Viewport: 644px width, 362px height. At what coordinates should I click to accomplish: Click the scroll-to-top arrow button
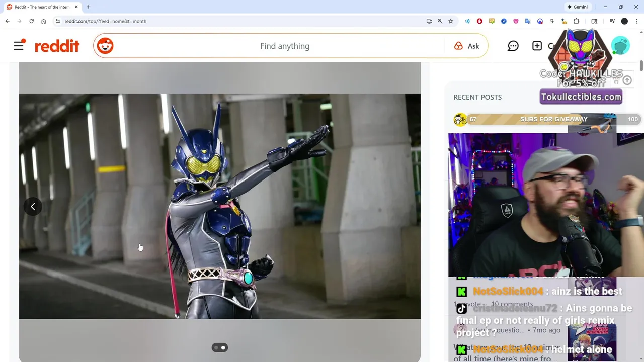[x=627, y=80]
